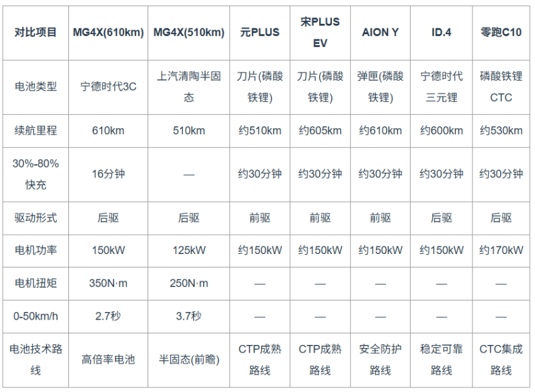Screen dimensions: 535x392
Task: Click the 510km range cell for MG4X
Action: pyautogui.click(x=189, y=131)
